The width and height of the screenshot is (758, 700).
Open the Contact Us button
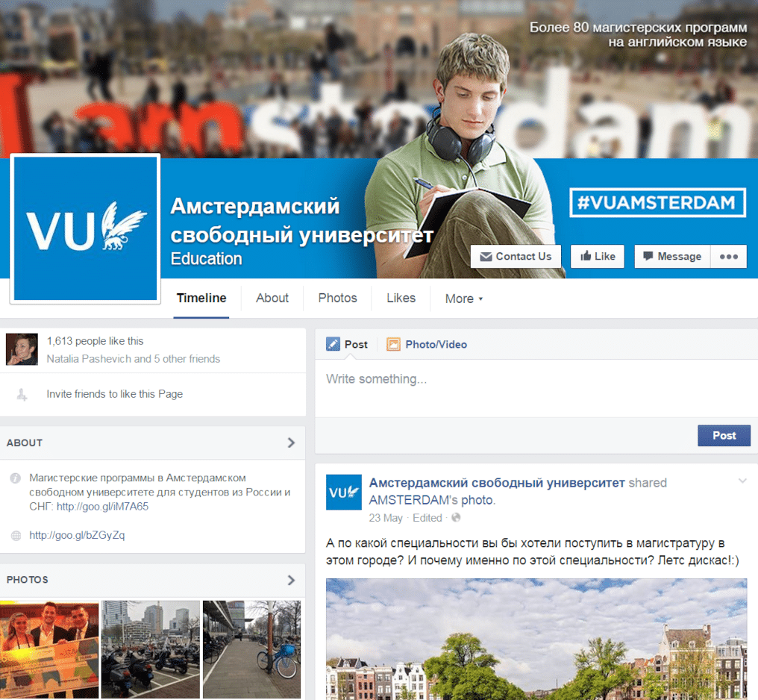click(x=516, y=256)
